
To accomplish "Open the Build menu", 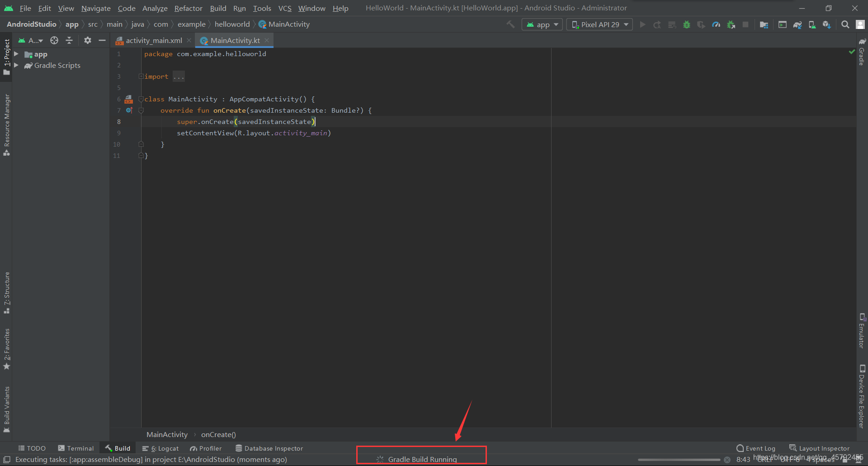I will click(x=218, y=8).
